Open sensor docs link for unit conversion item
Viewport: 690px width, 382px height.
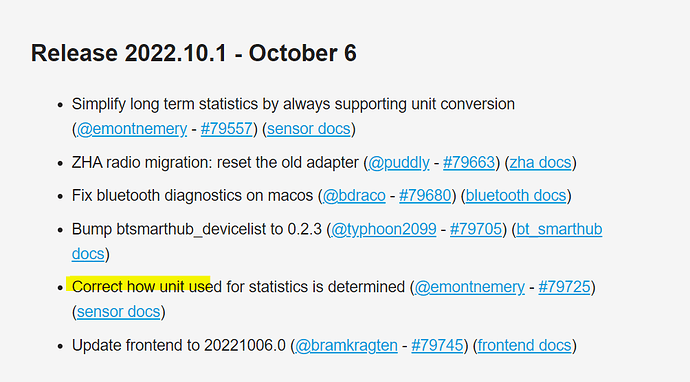(x=309, y=129)
